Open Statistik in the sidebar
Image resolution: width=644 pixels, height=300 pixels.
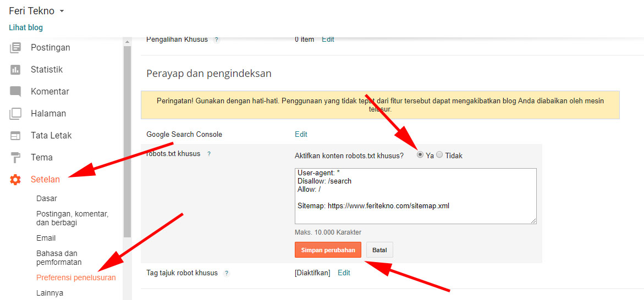coord(46,69)
